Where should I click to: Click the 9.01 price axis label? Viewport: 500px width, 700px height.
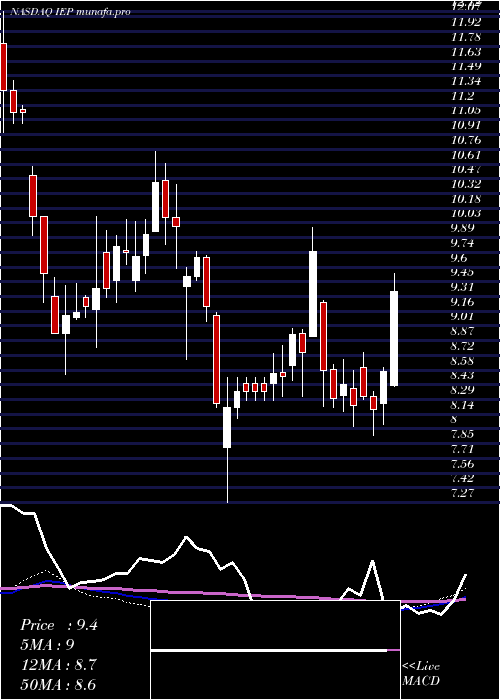[462, 317]
